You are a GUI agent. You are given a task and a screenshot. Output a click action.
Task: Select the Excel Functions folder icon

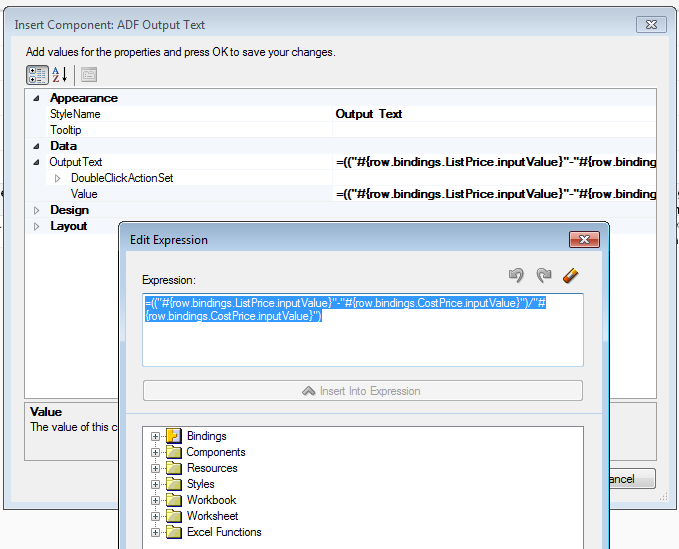click(x=174, y=532)
